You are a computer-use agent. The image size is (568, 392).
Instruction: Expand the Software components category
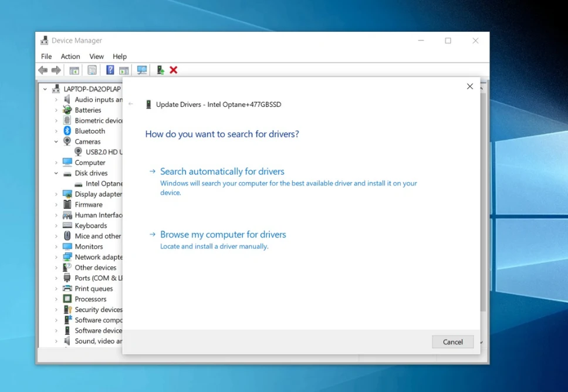click(56, 320)
